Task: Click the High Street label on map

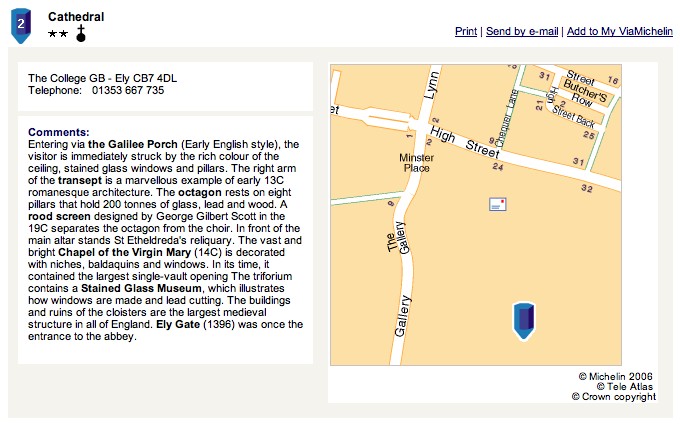Action: click(464, 143)
